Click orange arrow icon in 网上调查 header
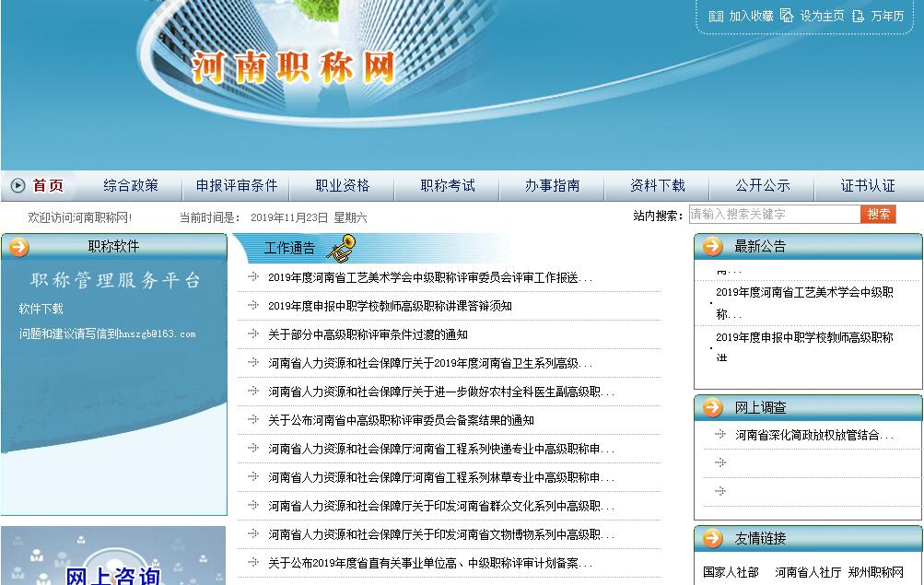 [712, 408]
